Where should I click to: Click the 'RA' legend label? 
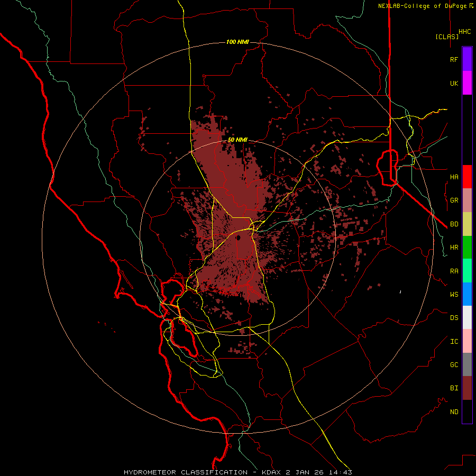pos(454,271)
